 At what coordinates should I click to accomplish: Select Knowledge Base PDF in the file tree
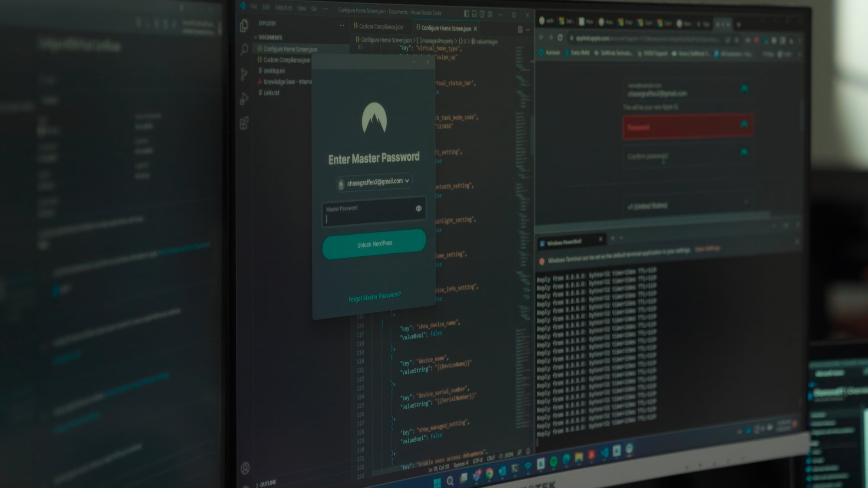(285, 82)
